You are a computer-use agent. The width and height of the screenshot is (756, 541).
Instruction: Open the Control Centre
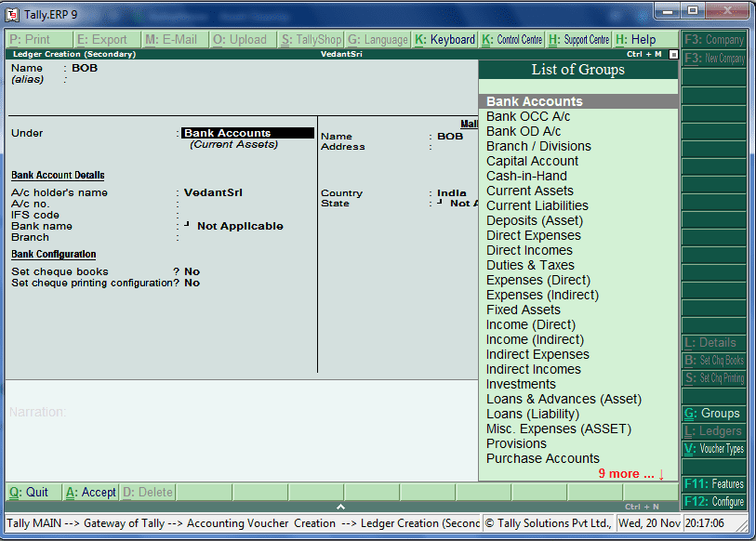coord(512,40)
